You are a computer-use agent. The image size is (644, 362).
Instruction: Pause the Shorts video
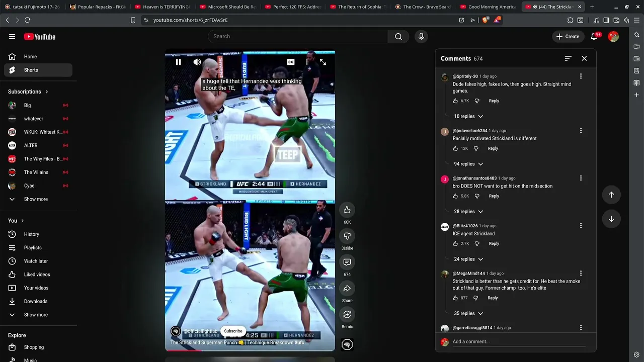pyautogui.click(x=178, y=62)
